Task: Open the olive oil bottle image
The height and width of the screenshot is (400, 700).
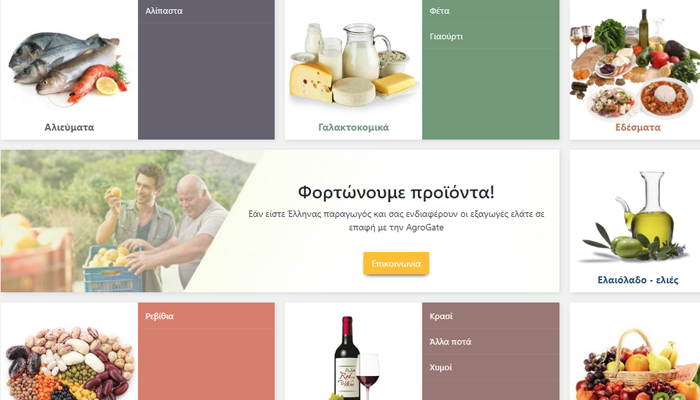Action: 635,216
